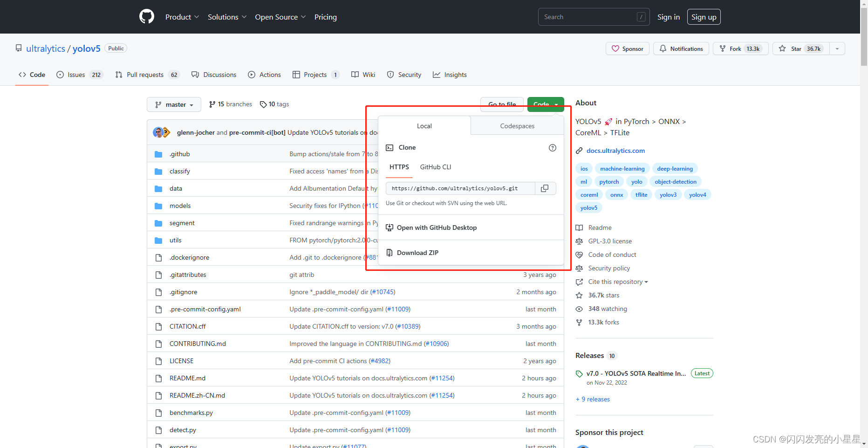Click the slash shortcut icon in search box
This screenshot has width=868, height=448.
641,17
